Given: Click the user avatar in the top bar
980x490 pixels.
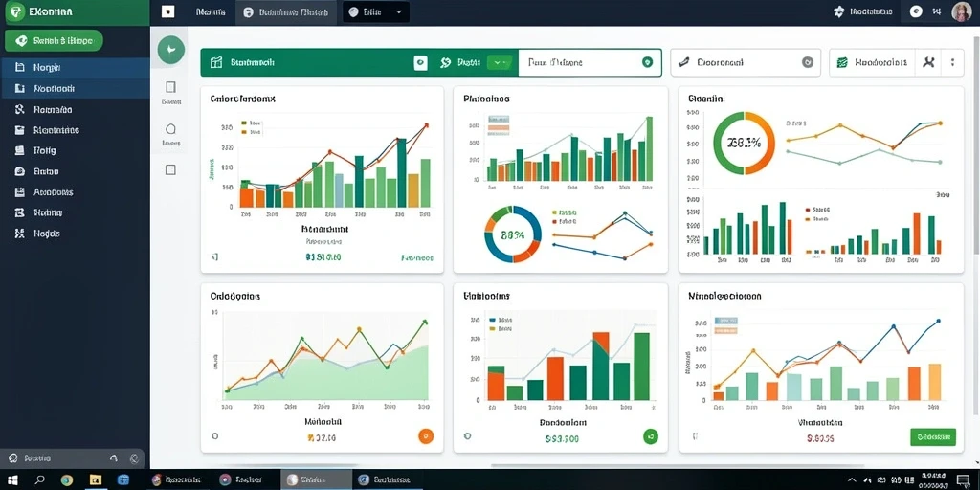Looking at the screenshot, I should point(961,11).
